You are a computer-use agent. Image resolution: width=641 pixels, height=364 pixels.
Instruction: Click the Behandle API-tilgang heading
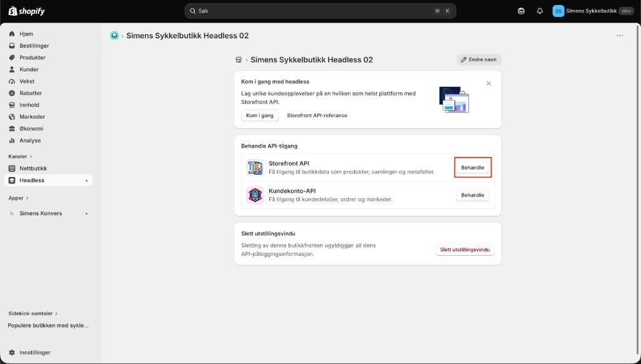(x=269, y=146)
